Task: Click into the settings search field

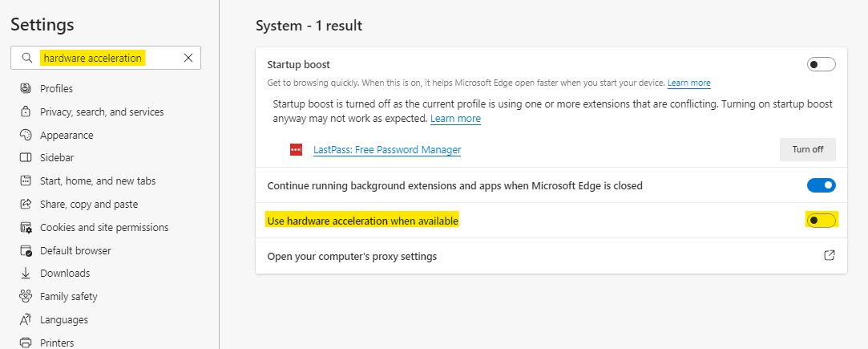Action: [106, 58]
